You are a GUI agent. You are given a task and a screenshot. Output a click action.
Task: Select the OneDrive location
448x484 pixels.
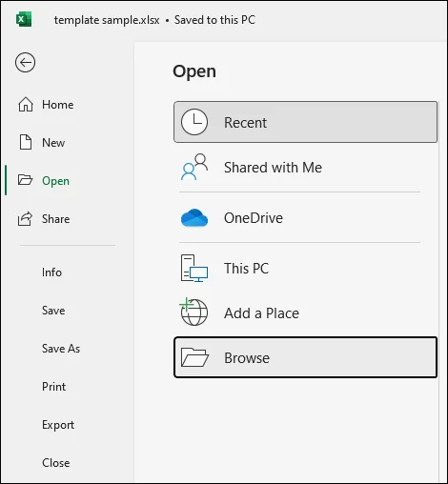305,218
